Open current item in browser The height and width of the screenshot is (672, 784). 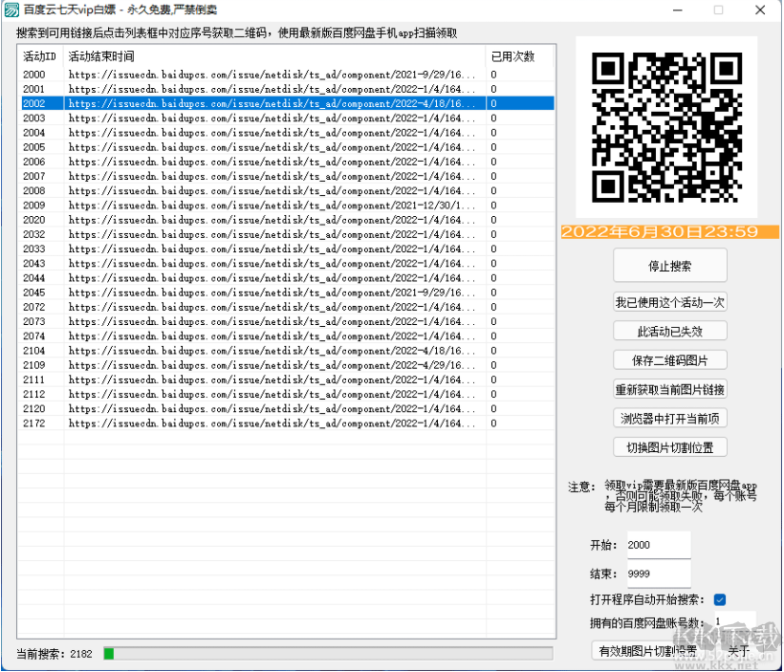(668, 418)
